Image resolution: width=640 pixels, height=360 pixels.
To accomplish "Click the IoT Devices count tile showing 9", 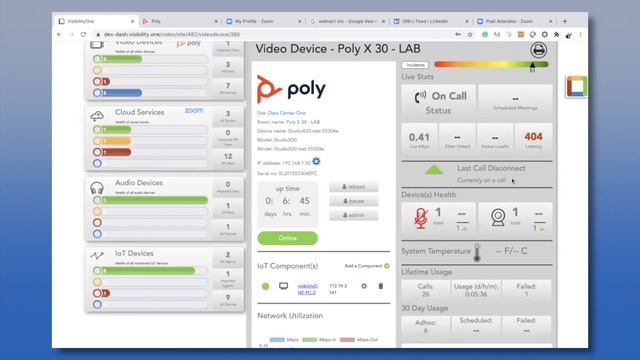I will 228,300.
